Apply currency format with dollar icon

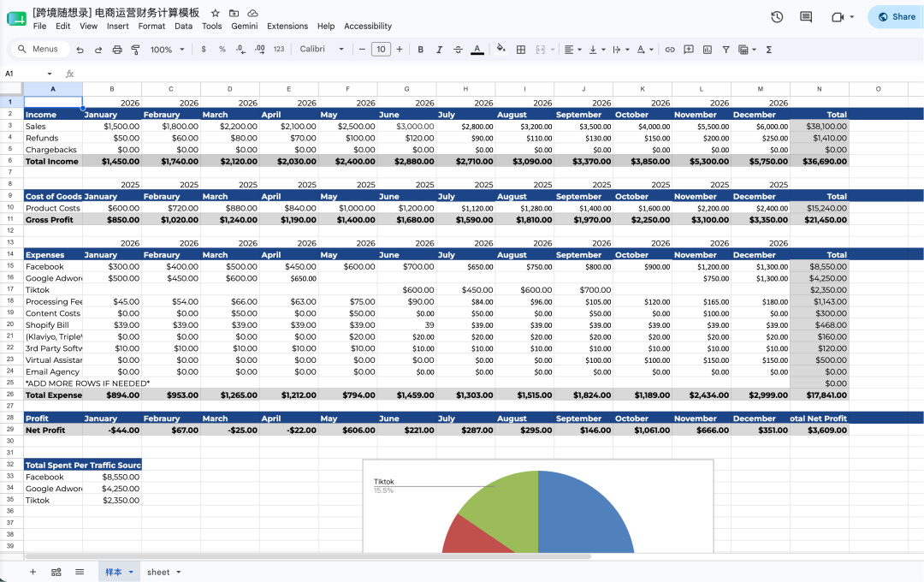click(x=204, y=50)
